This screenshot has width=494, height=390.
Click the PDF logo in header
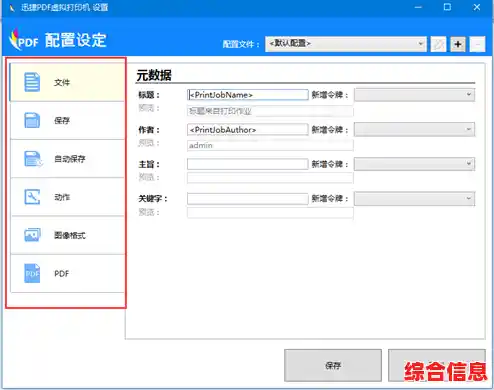[x=23, y=40]
